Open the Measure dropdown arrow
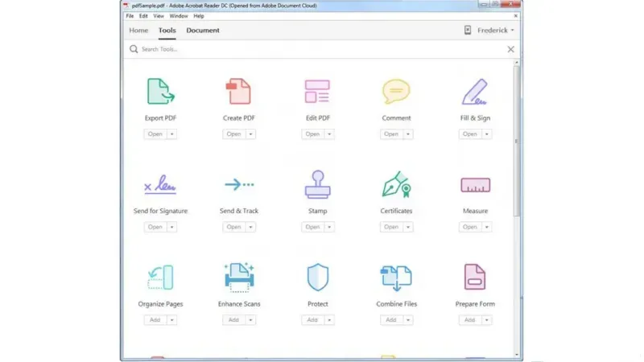The width and height of the screenshot is (644, 362). click(487, 227)
